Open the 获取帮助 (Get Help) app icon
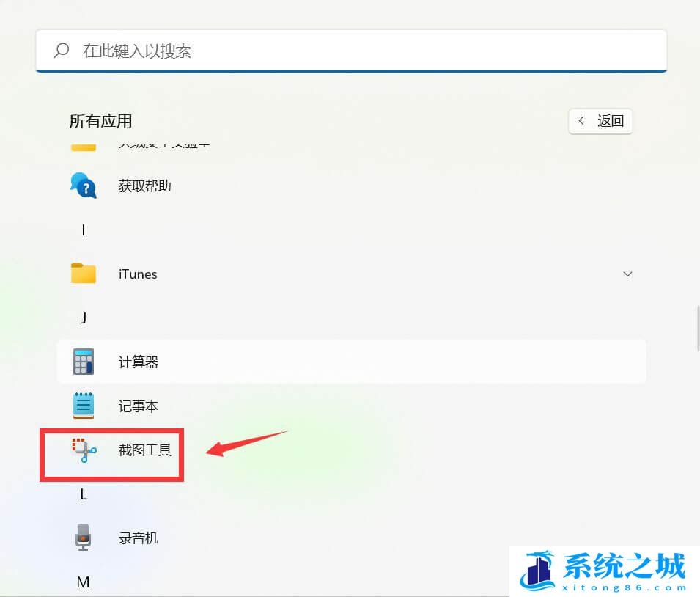Image resolution: width=700 pixels, height=597 pixels. click(x=83, y=186)
